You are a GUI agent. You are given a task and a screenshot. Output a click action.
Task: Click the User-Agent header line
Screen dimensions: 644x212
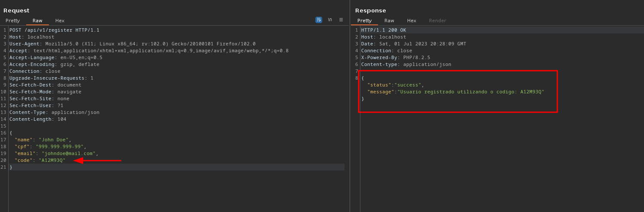click(x=132, y=44)
